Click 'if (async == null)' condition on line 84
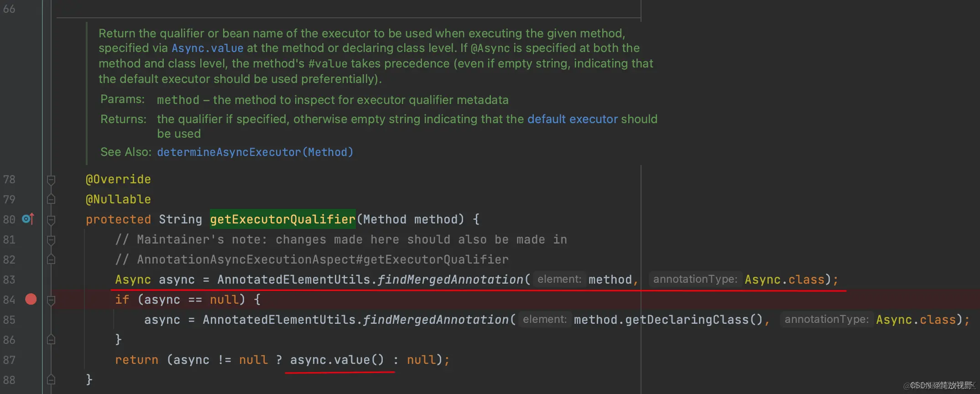The image size is (980, 394). coord(180,300)
